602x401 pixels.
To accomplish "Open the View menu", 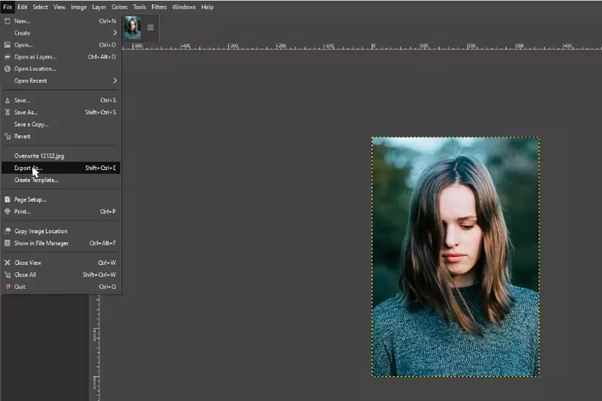I will point(60,7).
